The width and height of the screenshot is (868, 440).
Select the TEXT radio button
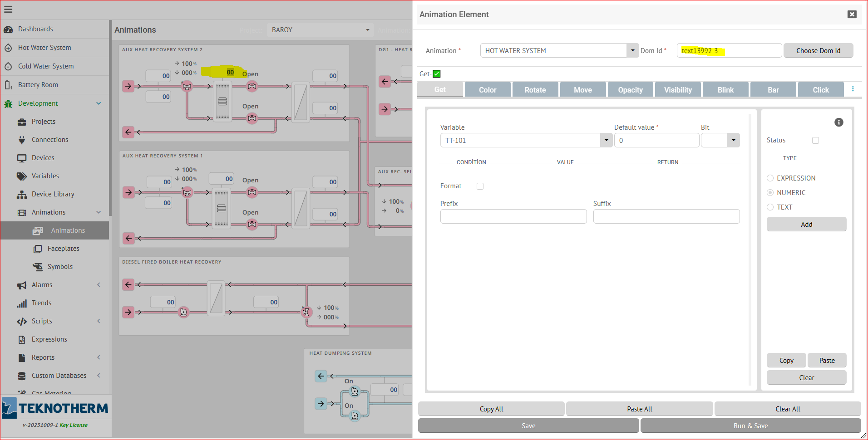pos(770,207)
